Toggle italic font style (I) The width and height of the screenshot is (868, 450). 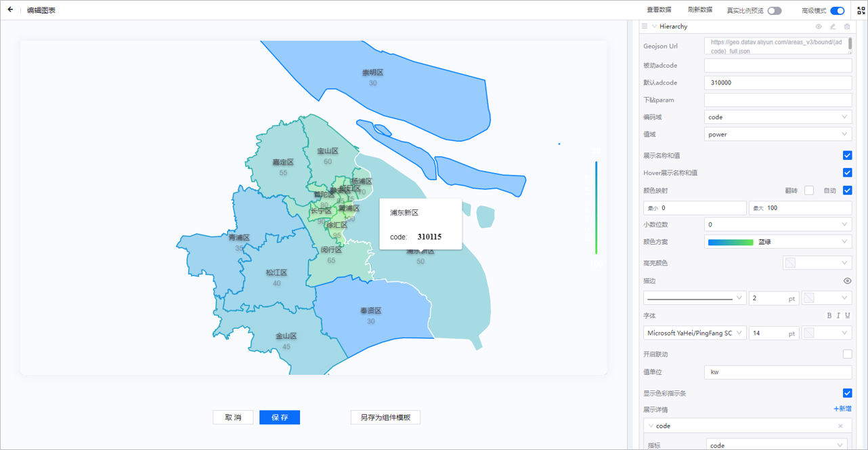[x=838, y=316]
